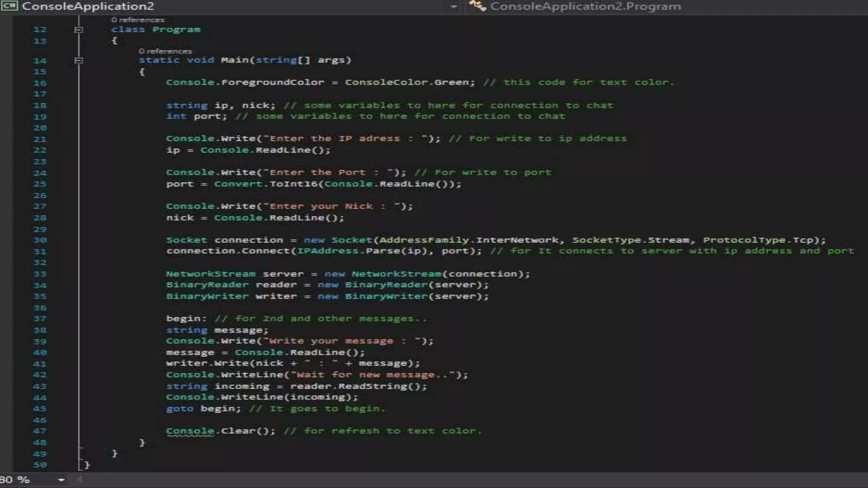Click the C# project icon in navigation bar
Image resolution: width=868 pixels, height=488 pixels.
(x=9, y=6)
